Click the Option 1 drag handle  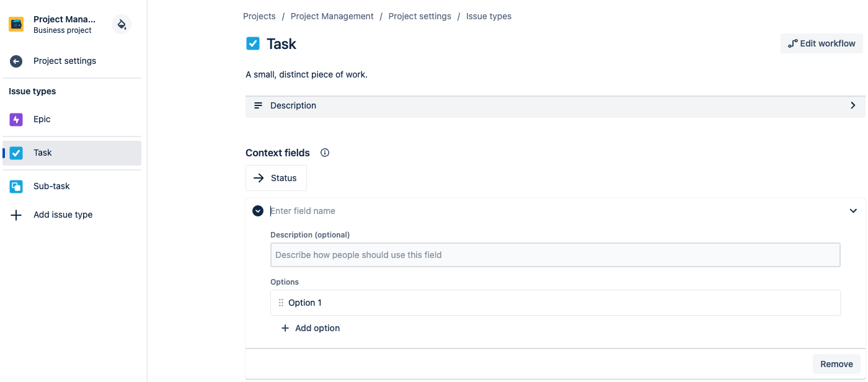[280, 303]
